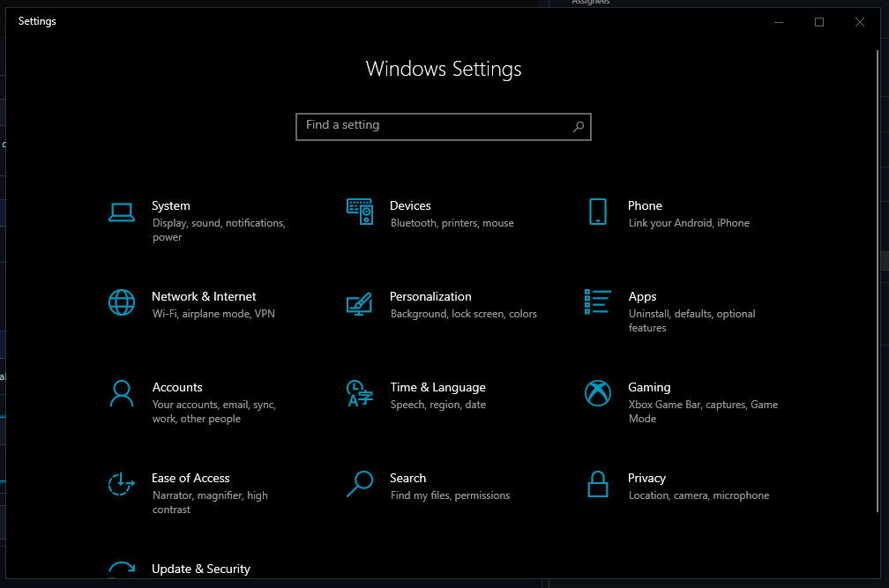Open Ease of Access settings title
This screenshot has width=889, height=588.
pyautogui.click(x=190, y=478)
